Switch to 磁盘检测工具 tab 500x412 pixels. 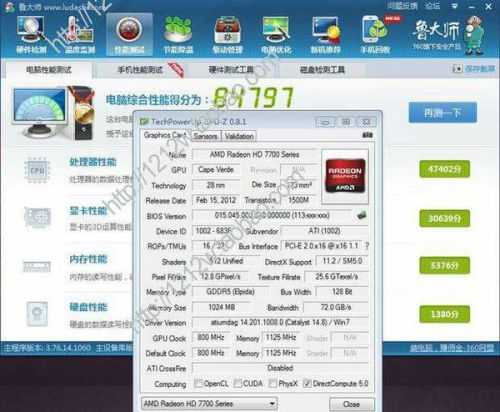click(322, 70)
